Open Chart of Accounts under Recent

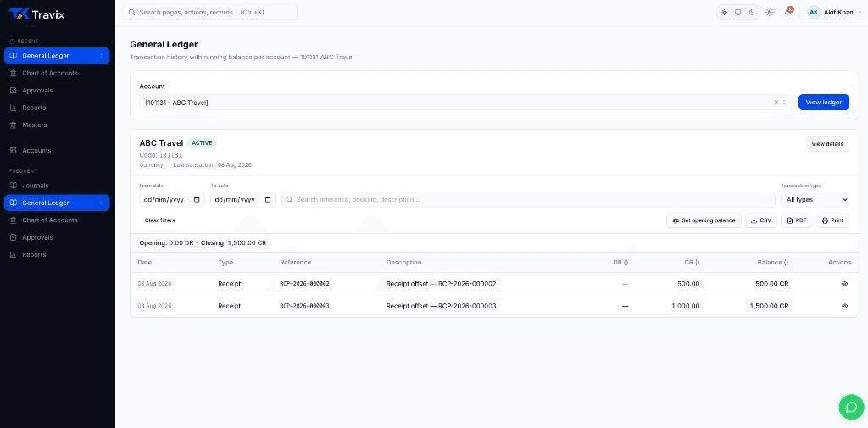(57, 73)
